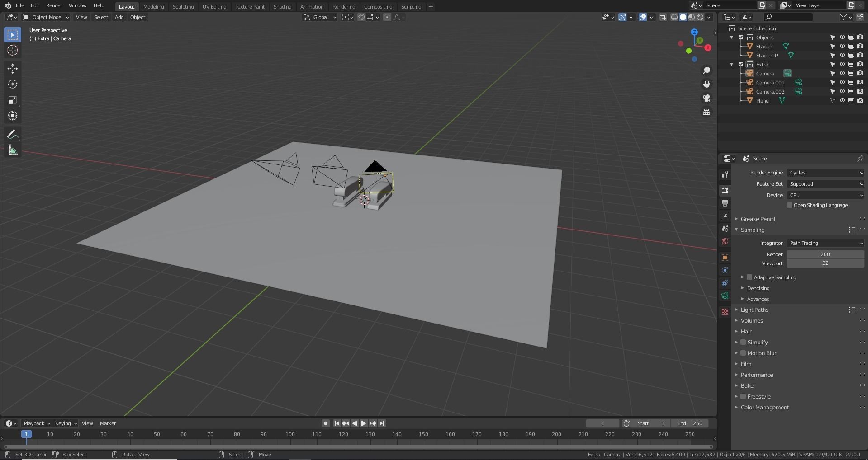Play the animation forward
868x460 pixels.
point(363,423)
